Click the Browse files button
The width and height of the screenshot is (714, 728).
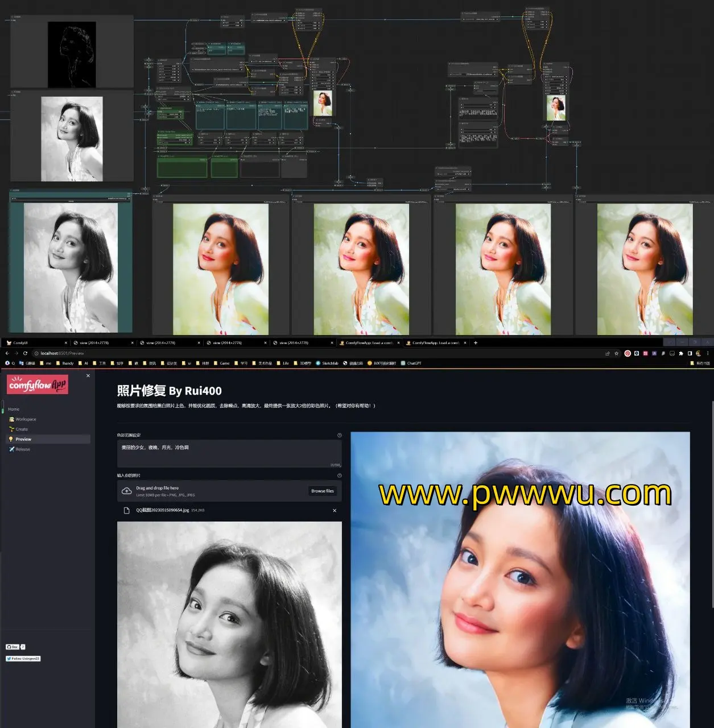pyautogui.click(x=322, y=491)
